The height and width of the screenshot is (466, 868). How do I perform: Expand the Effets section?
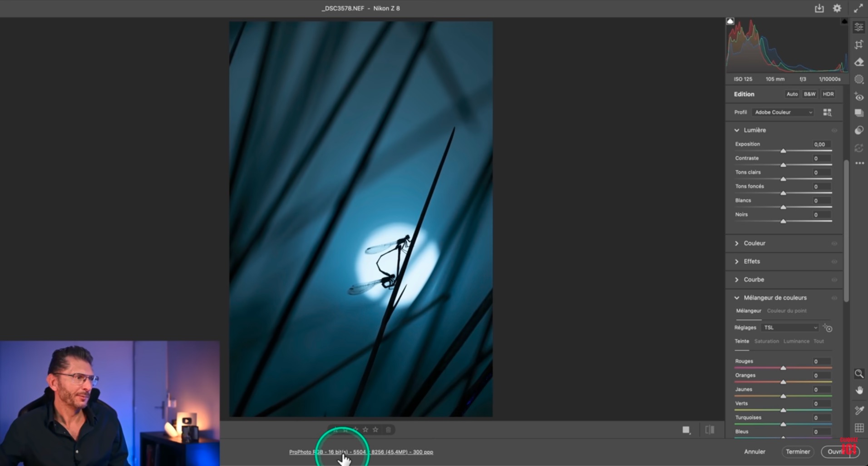tap(752, 262)
